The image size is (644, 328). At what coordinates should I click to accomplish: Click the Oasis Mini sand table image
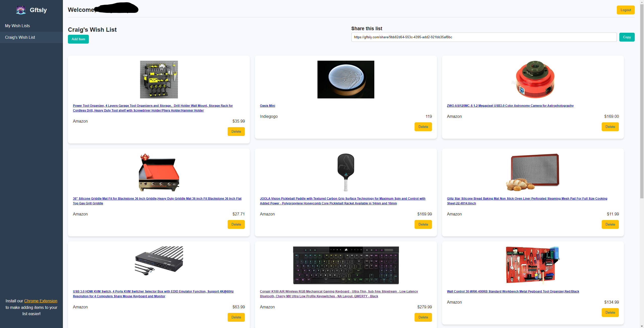tap(346, 80)
